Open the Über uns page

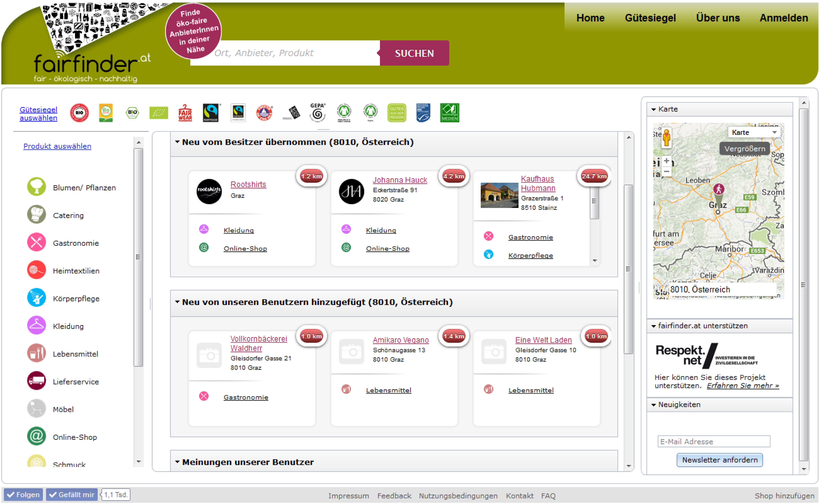[718, 18]
